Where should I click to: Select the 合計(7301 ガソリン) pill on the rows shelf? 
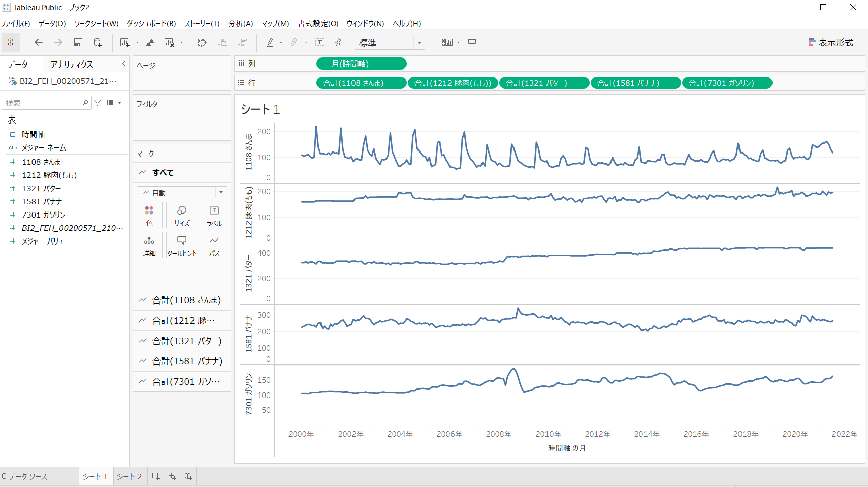[x=727, y=83]
